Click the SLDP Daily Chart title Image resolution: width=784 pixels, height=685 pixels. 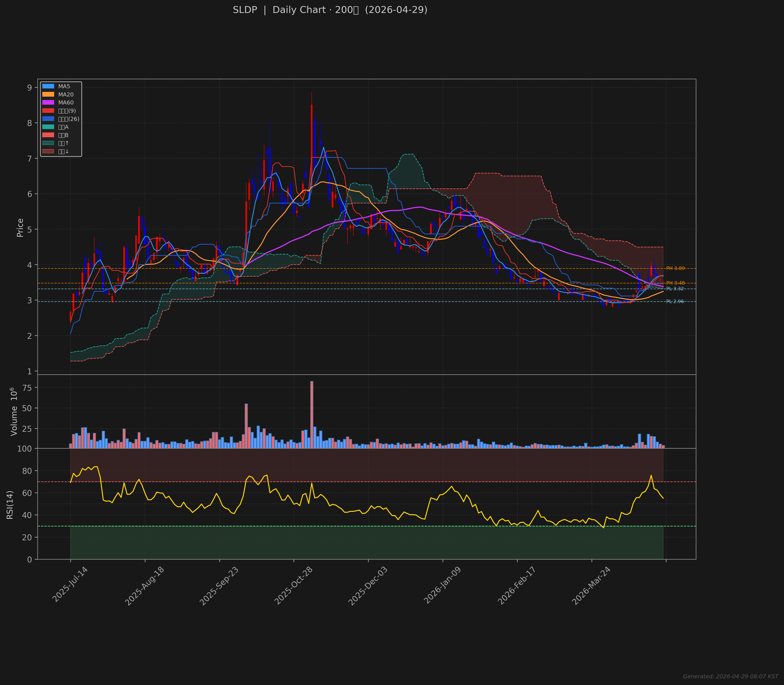[330, 10]
